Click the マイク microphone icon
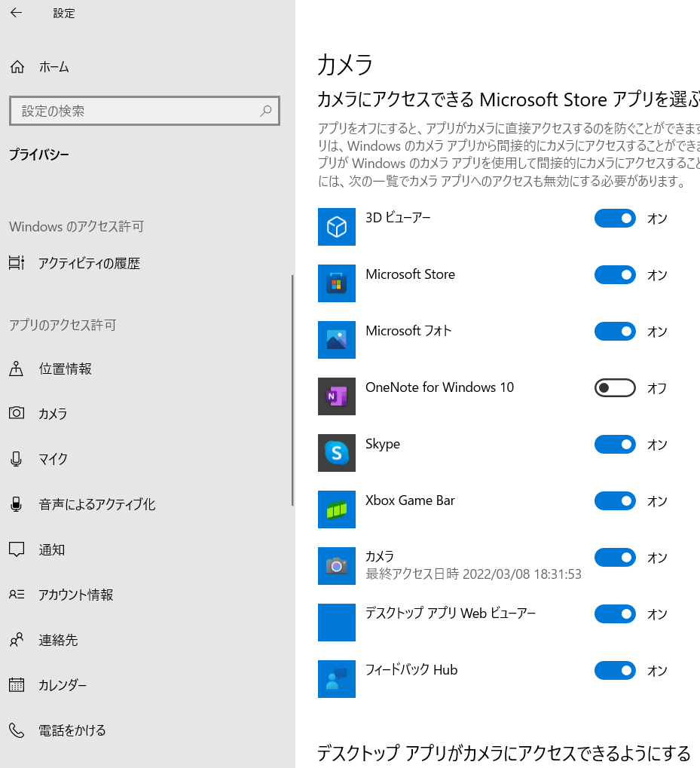The image size is (700, 768). pyautogui.click(x=16, y=459)
